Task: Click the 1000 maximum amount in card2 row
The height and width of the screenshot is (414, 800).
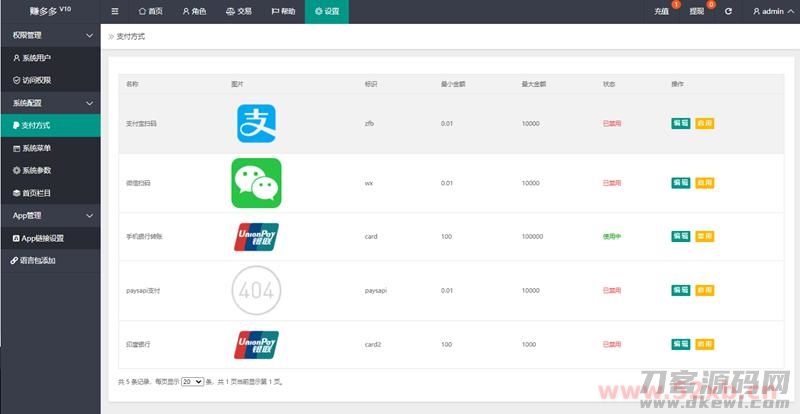Action: click(x=529, y=345)
